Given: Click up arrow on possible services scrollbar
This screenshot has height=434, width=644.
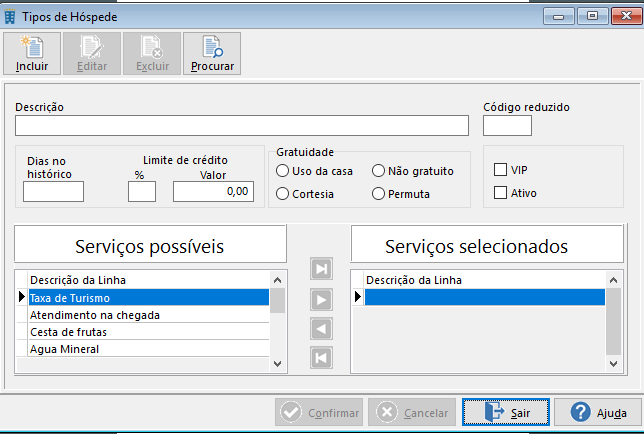Looking at the screenshot, I should 278,280.
